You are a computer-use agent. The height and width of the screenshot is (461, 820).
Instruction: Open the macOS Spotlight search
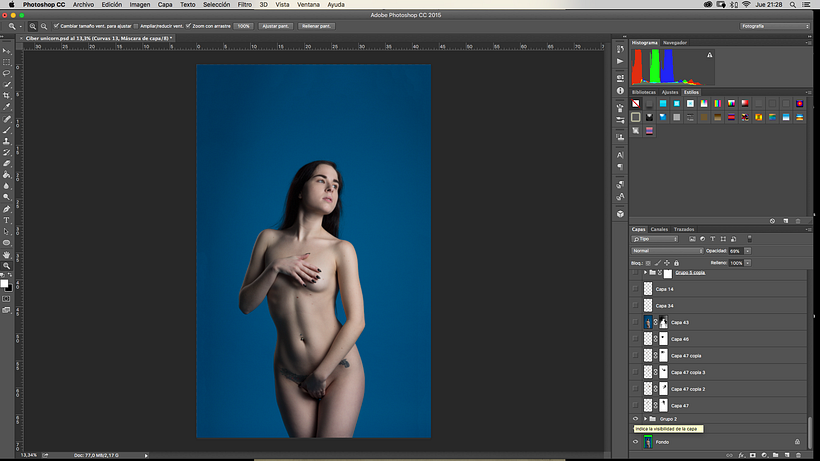[x=793, y=4]
